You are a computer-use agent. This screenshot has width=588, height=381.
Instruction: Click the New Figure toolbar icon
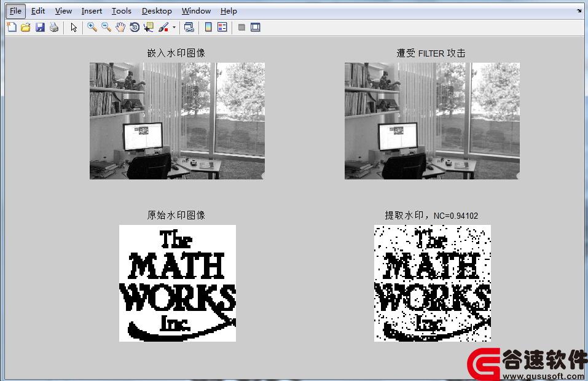[x=12, y=27]
